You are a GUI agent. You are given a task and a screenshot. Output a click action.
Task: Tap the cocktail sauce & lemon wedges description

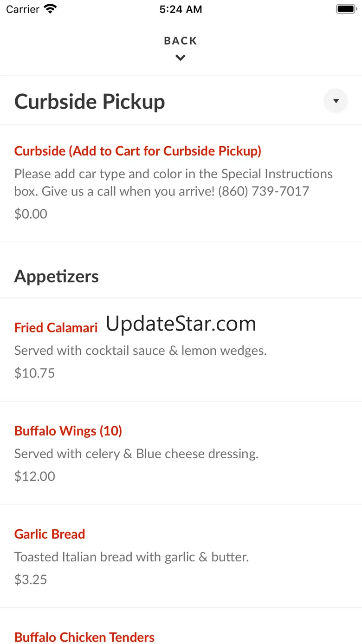pos(140,351)
